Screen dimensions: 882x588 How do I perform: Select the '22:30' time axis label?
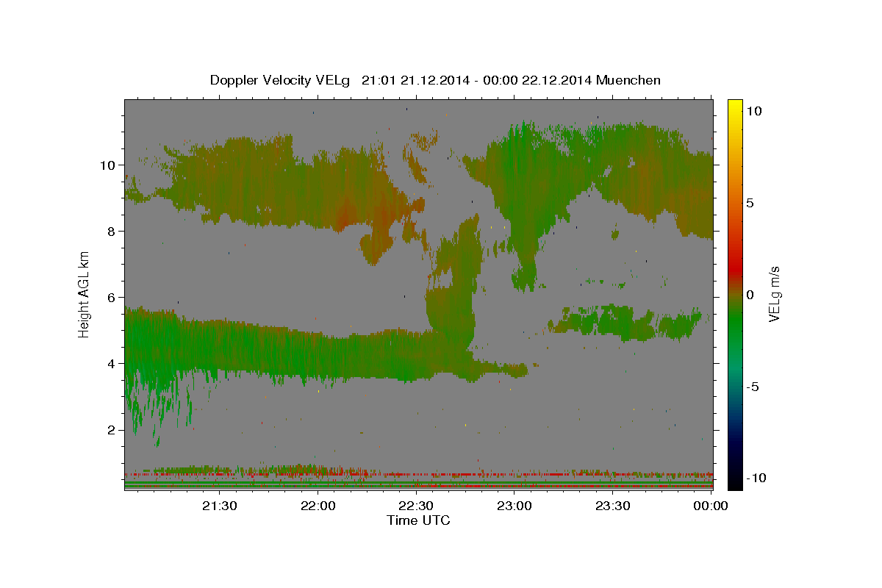tap(416, 506)
